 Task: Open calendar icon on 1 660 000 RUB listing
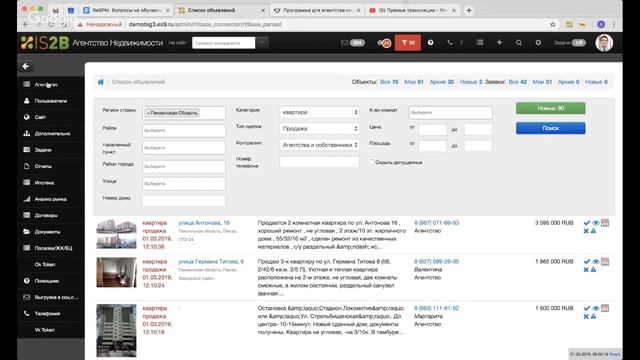click(605, 262)
